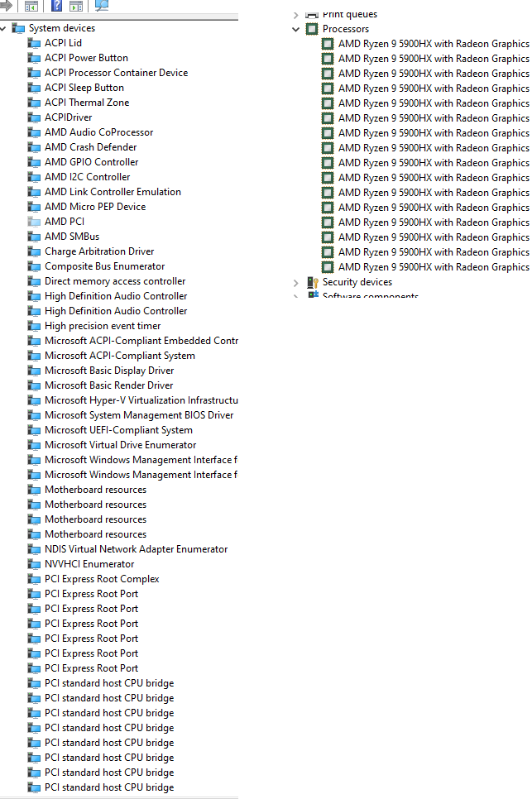Click the icon next to ACPI Thermal Zone
532x799 pixels.
pos(34,103)
